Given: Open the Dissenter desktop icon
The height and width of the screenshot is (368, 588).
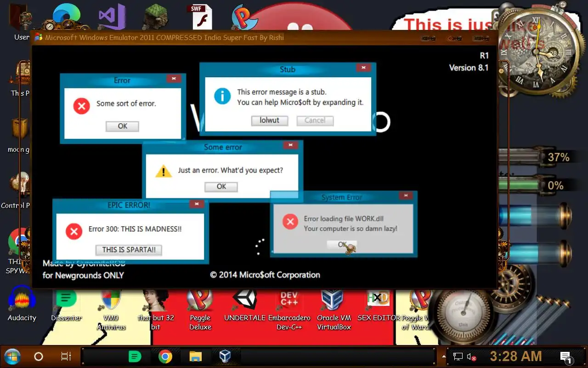Looking at the screenshot, I should pyautogui.click(x=67, y=305).
